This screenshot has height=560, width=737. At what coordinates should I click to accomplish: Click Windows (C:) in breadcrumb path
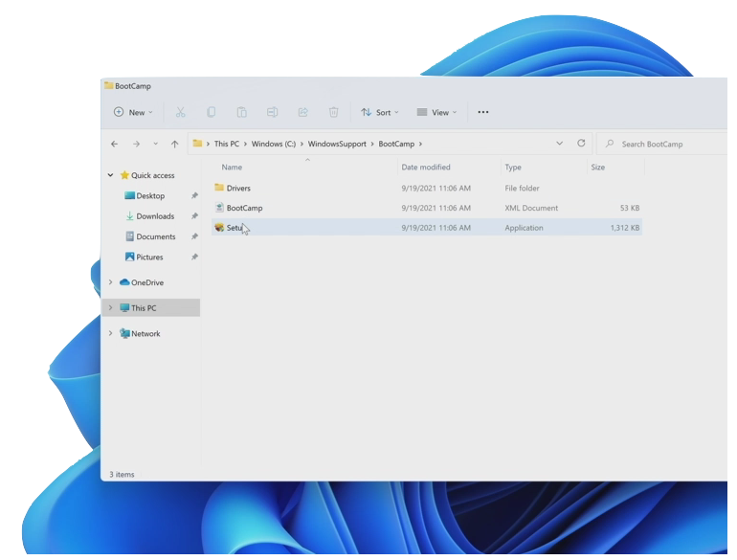(x=274, y=144)
